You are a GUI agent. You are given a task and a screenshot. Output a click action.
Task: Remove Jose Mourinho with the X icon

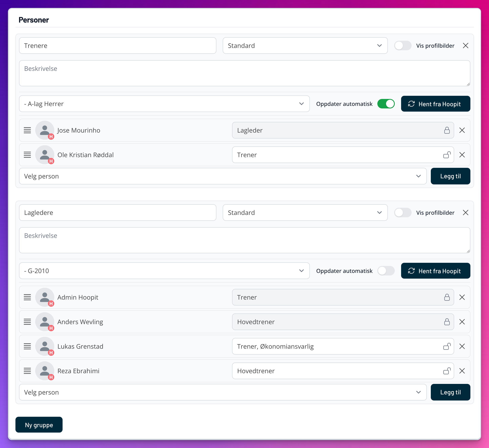click(462, 130)
